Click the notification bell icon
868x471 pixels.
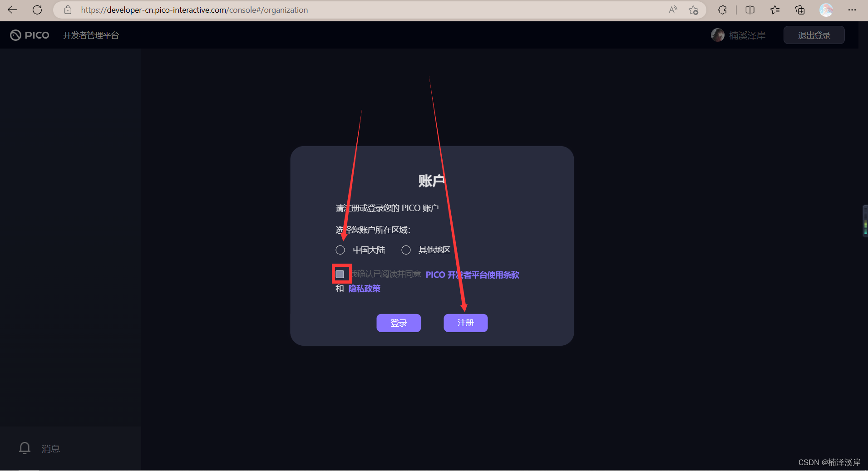(x=25, y=448)
